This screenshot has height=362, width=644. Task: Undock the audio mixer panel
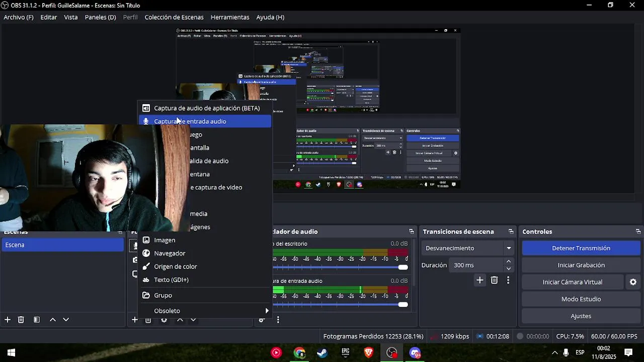(412, 232)
